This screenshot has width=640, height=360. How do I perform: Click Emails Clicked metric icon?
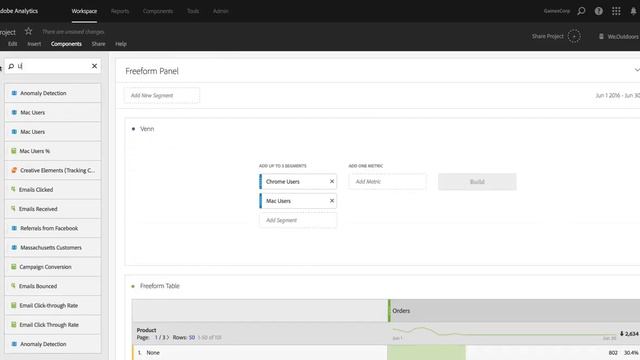point(13,189)
